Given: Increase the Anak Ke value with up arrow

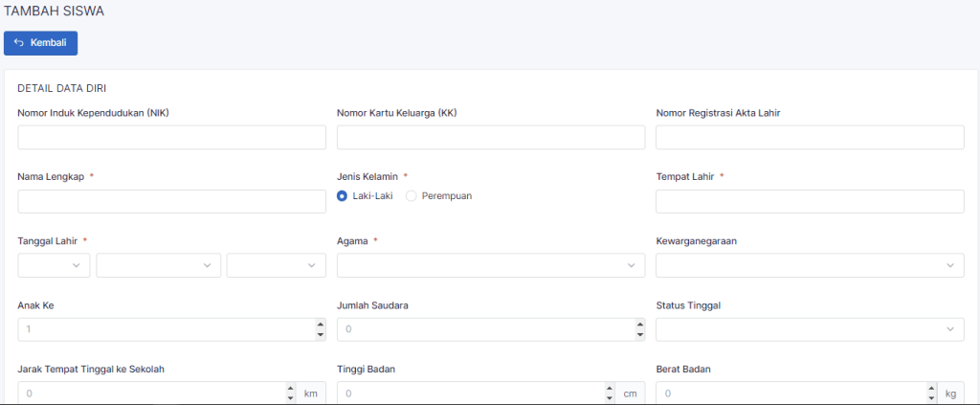Looking at the screenshot, I should pos(320,325).
